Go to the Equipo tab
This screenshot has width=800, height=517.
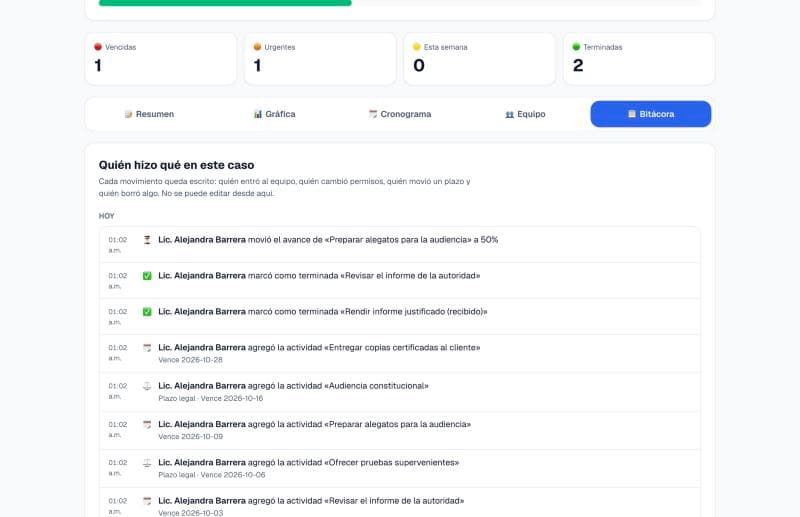pos(525,114)
